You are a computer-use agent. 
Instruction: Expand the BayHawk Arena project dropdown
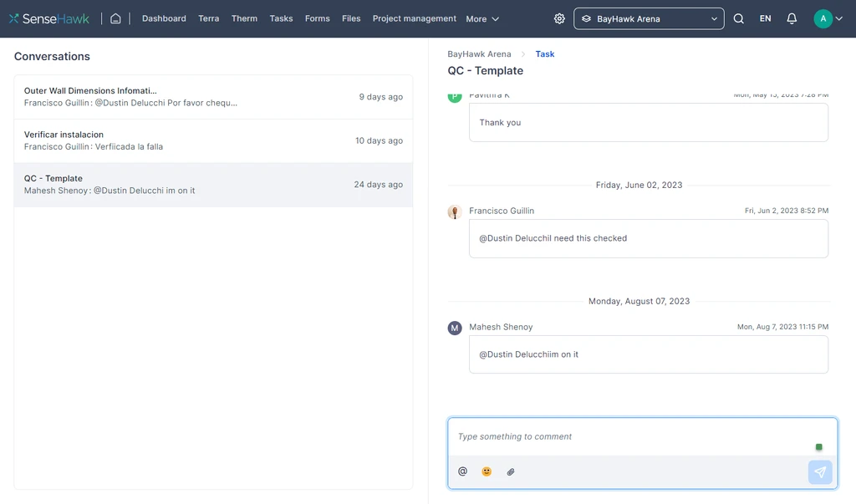click(x=649, y=18)
